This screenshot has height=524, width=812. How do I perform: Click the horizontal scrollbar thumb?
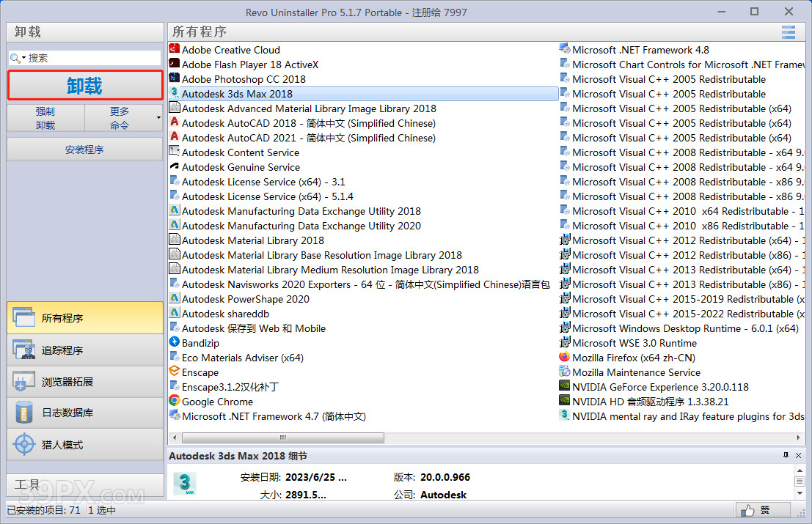pyautogui.click(x=282, y=438)
